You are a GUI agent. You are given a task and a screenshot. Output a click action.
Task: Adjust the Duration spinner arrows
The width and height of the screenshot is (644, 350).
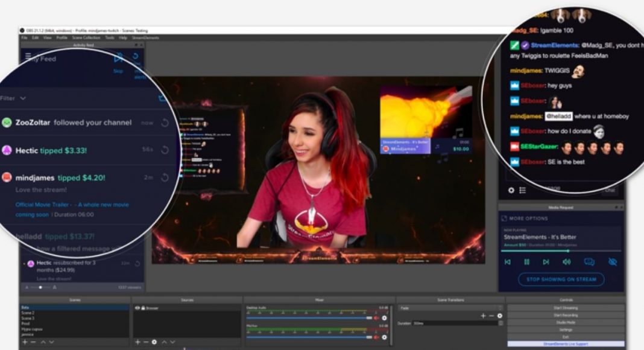[500, 323]
